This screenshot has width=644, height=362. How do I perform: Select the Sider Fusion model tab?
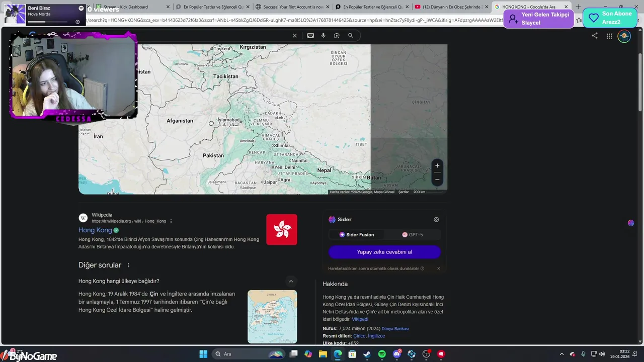[x=357, y=235]
